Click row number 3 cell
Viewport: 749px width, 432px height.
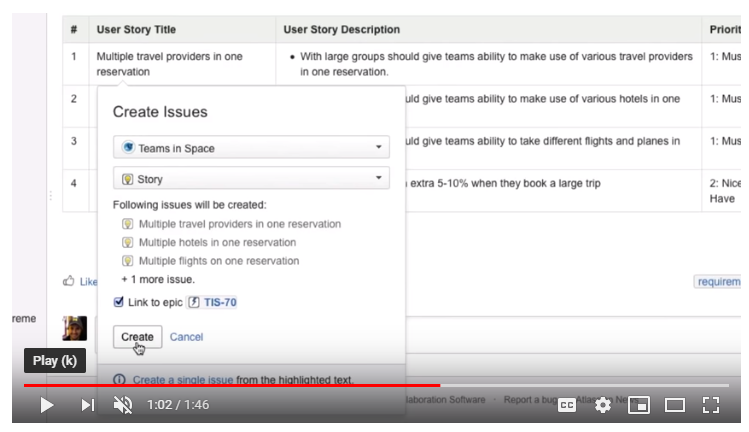[74, 141]
